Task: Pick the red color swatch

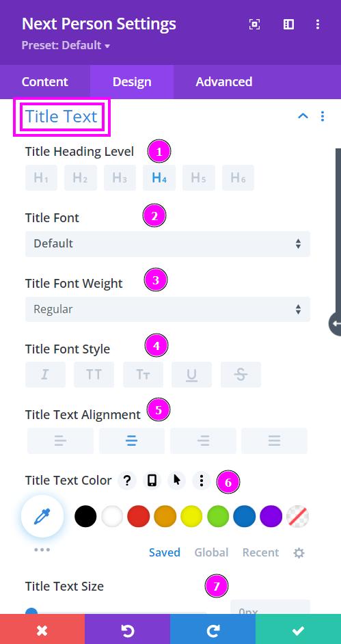Action: (138, 516)
